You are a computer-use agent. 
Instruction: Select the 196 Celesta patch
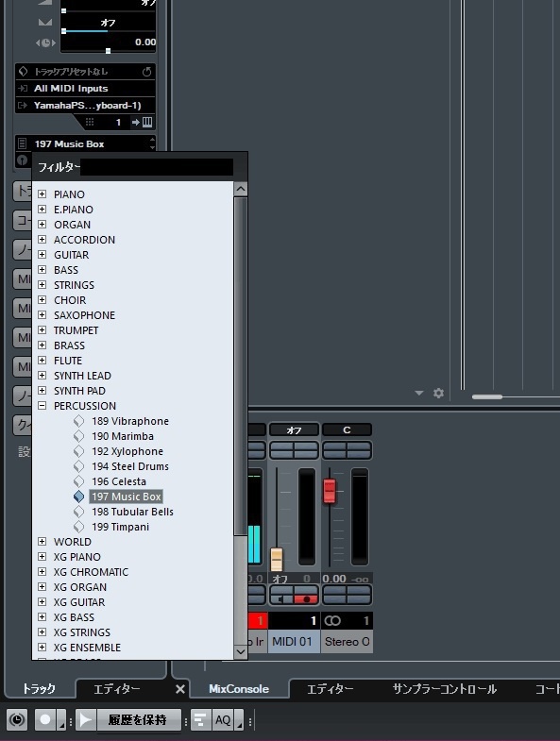click(119, 481)
